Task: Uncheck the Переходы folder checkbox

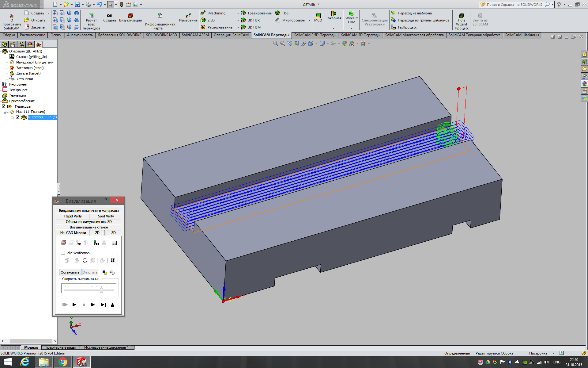Action: [4, 106]
